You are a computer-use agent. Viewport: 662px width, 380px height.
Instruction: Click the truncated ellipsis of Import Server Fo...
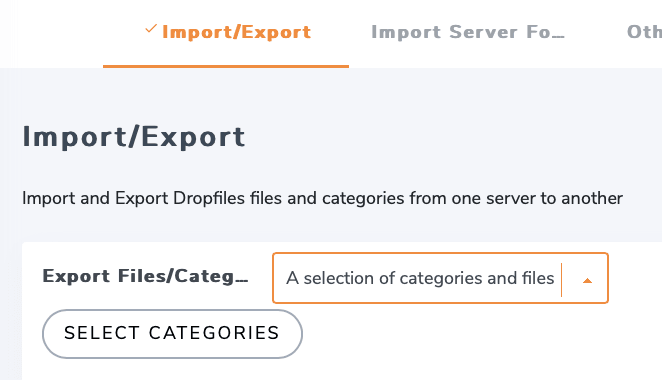coord(558,37)
